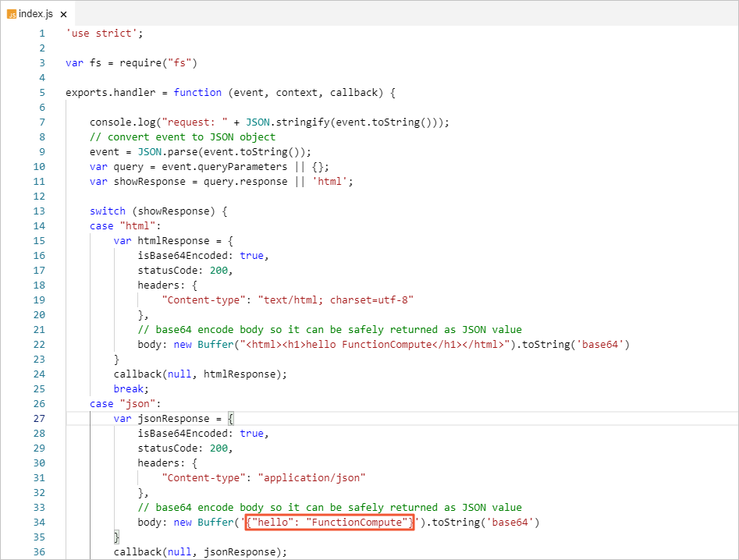Click the base64 comment on line 21
The height and width of the screenshot is (560, 739).
329,330
